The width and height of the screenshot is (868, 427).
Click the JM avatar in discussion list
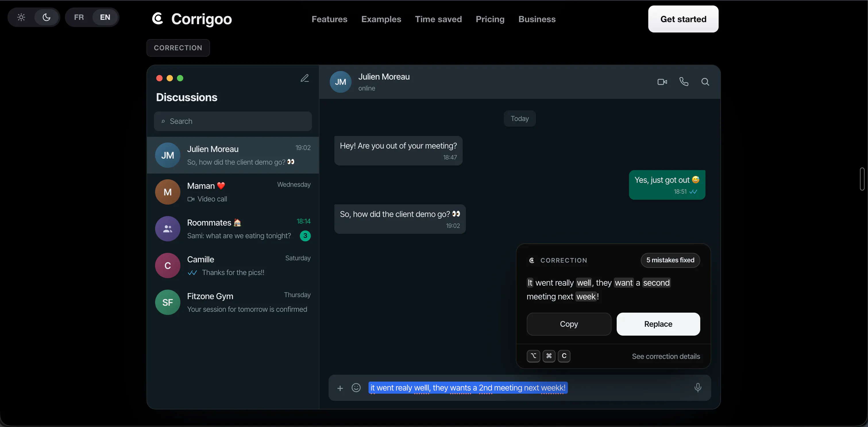(x=167, y=155)
